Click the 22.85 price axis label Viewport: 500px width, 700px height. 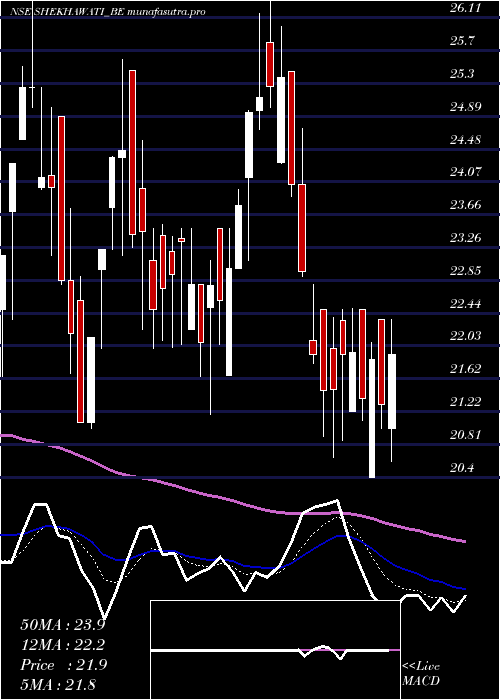[x=465, y=271]
